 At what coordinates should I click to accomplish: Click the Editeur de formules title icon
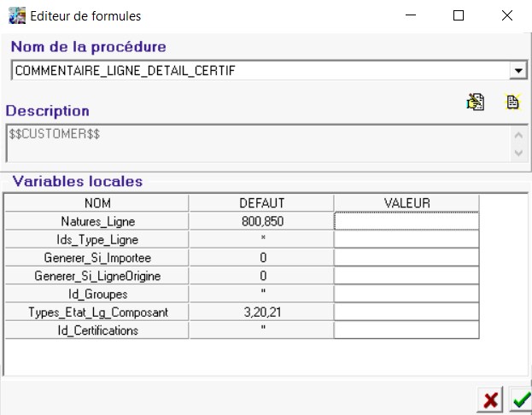pyautogui.click(x=16, y=15)
